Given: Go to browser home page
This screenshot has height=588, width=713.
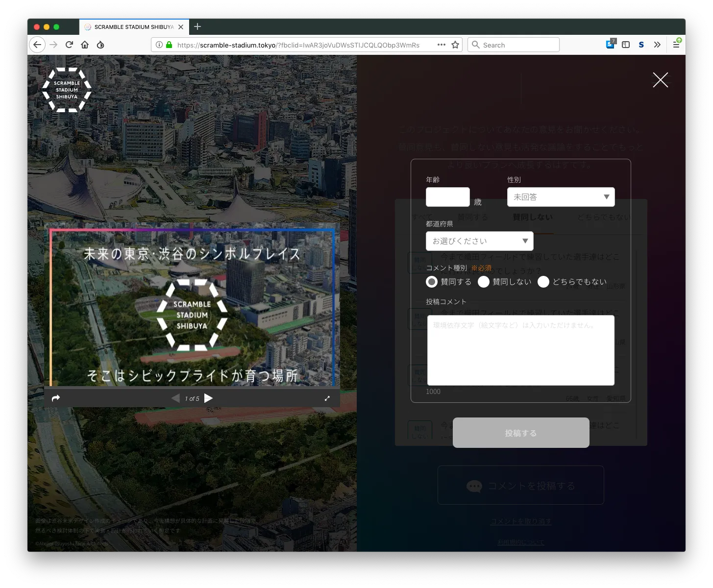Looking at the screenshot, I should 85,45.
